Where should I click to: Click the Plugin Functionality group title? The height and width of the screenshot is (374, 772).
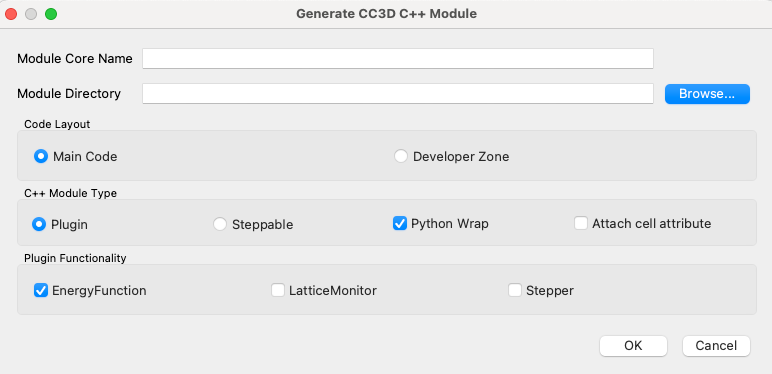(x=75, y=258)
